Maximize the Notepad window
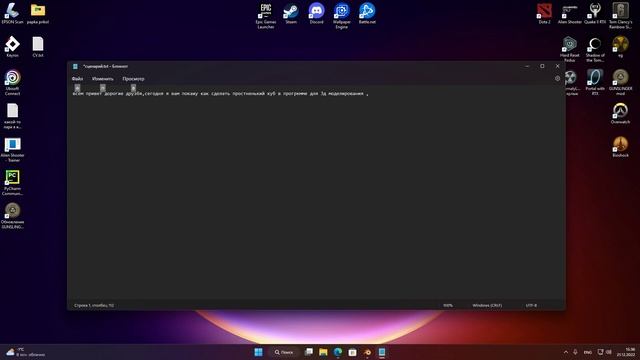Image resolution: width=640 pixels, height=360 pixels. coord(542,66)
